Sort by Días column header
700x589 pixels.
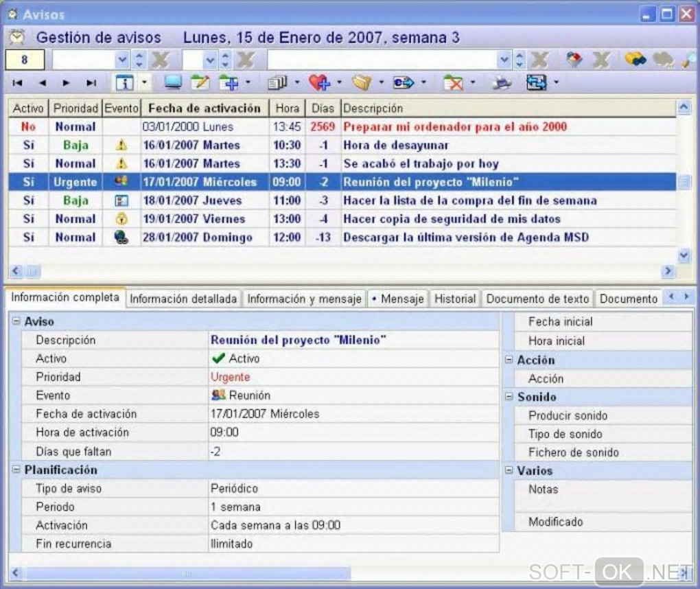tap(323, 108)
